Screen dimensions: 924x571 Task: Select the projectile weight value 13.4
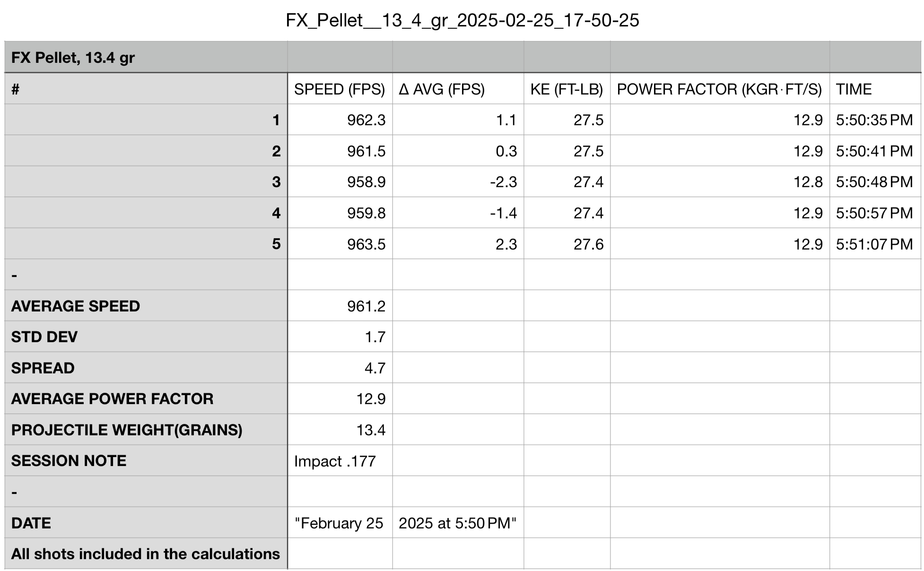tap(340, 430)
